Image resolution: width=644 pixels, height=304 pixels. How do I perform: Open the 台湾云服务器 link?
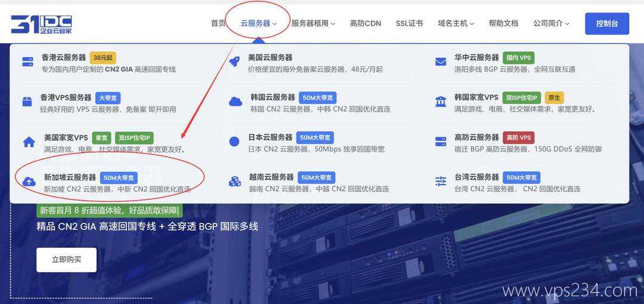pos(477,177)
